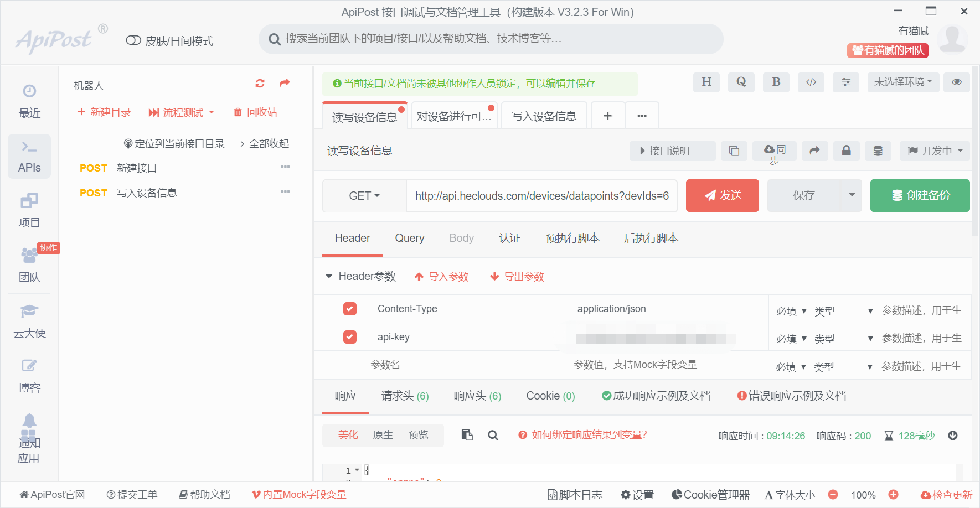Open the GET method dropdown
980x508 pixels.
[x=364, y=195]
